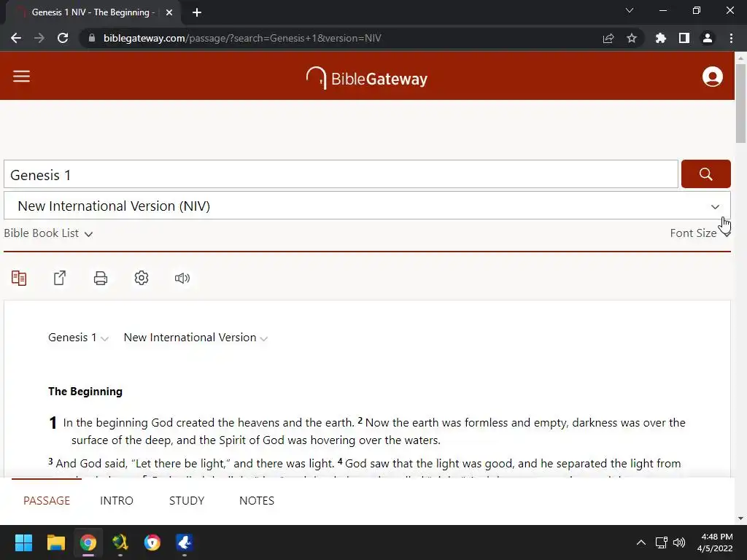Click The Beginning heading text

point(85,392)
